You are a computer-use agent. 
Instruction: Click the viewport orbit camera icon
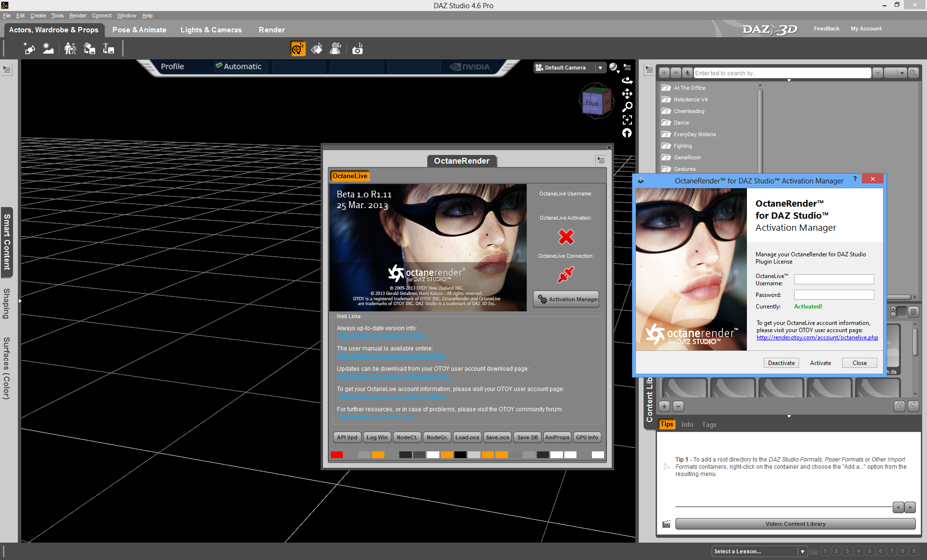[627, 81]
